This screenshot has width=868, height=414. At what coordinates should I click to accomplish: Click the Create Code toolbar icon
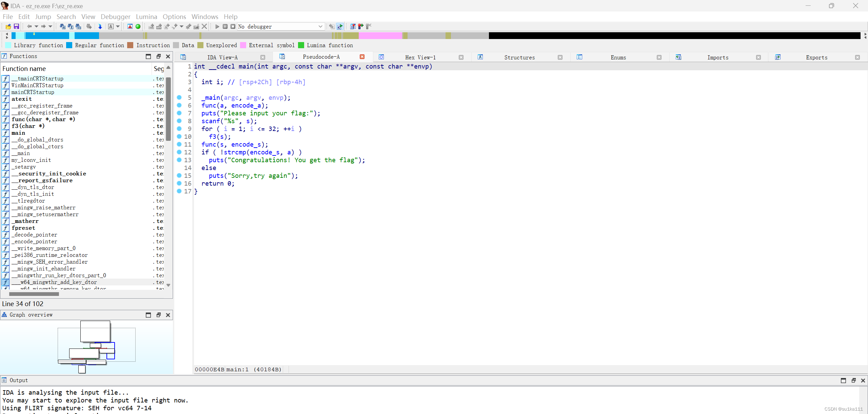(x=151, y=26)
